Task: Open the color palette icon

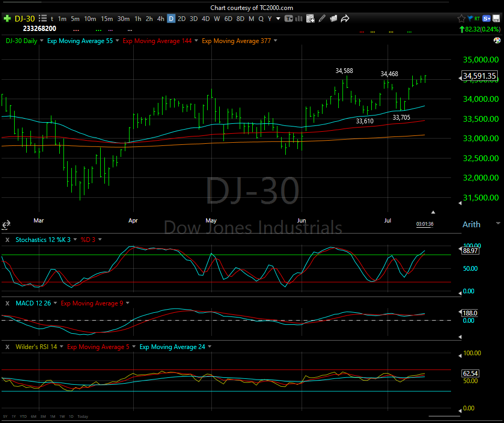Action: pyautogui.click(x=497, y=40)
